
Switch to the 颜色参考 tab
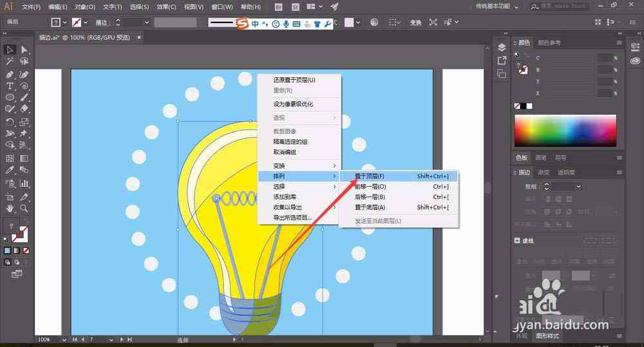click(x=549, y=42)
